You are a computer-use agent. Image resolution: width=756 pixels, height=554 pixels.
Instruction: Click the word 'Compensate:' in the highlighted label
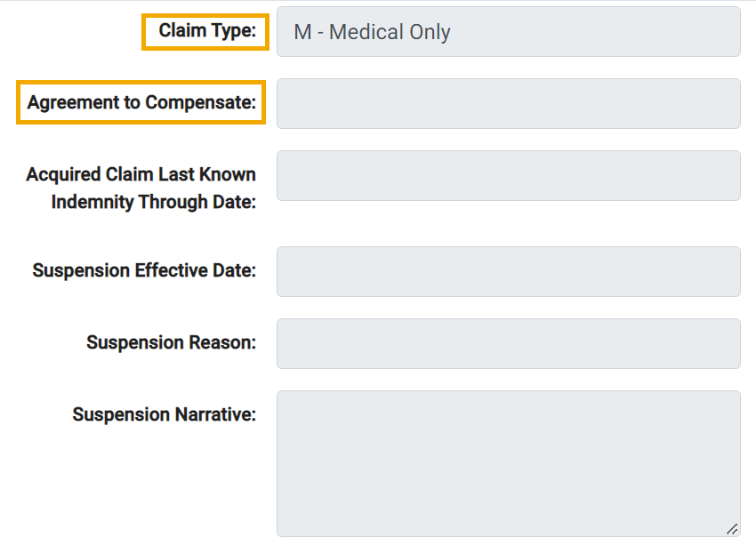tap(200, 102)
